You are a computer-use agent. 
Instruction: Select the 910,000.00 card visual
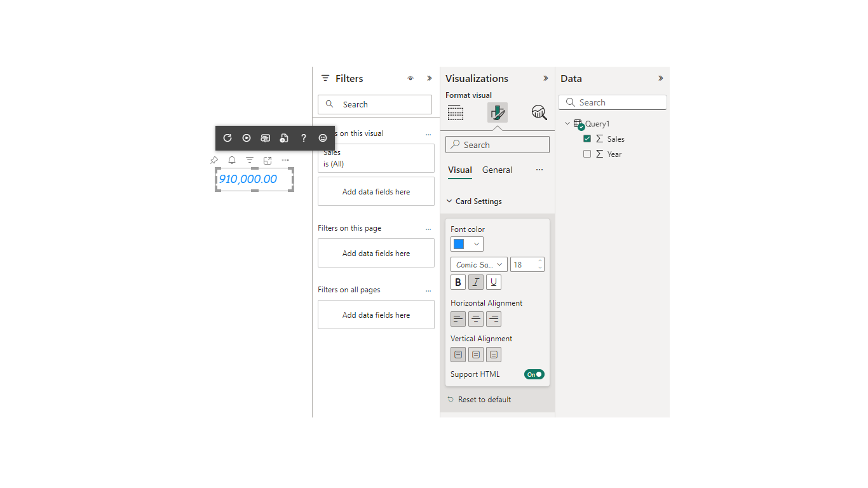pyautogui.click(x=255, y=179)
